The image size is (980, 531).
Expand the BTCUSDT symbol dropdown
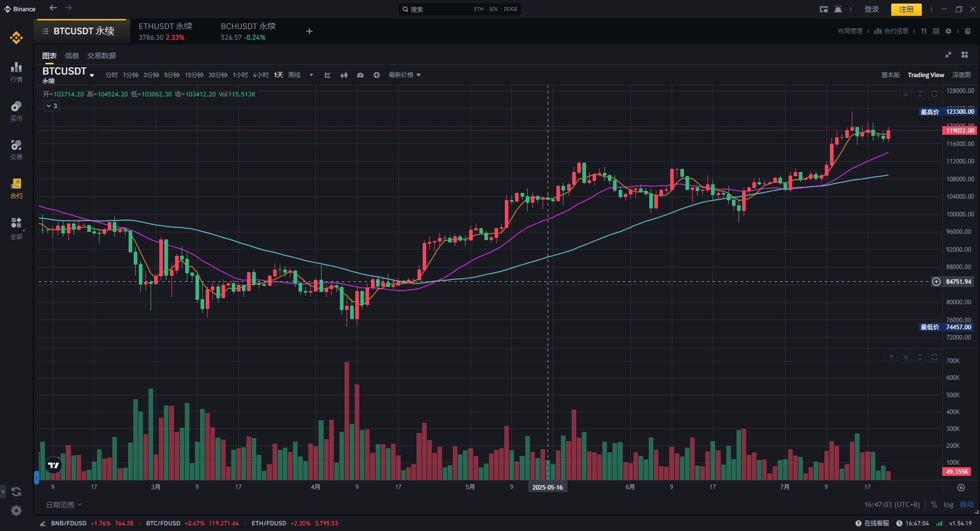92,75
